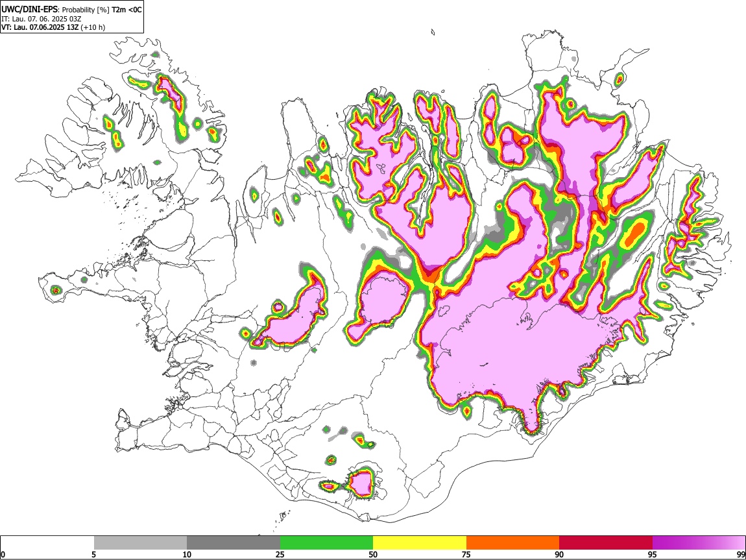The height and width of the screenshot is (560, 746).
Task: Click the green 25–50% legend swatch
Action: click(x=326, y=543)
